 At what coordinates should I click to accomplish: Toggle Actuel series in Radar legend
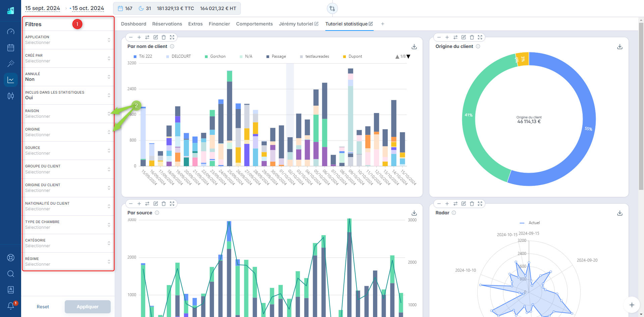[530, 223]
